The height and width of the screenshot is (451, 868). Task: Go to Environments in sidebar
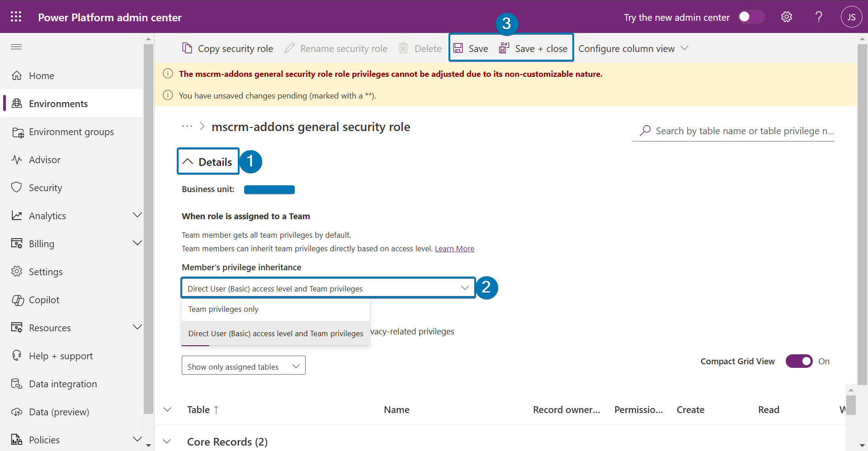pos(72,103)
